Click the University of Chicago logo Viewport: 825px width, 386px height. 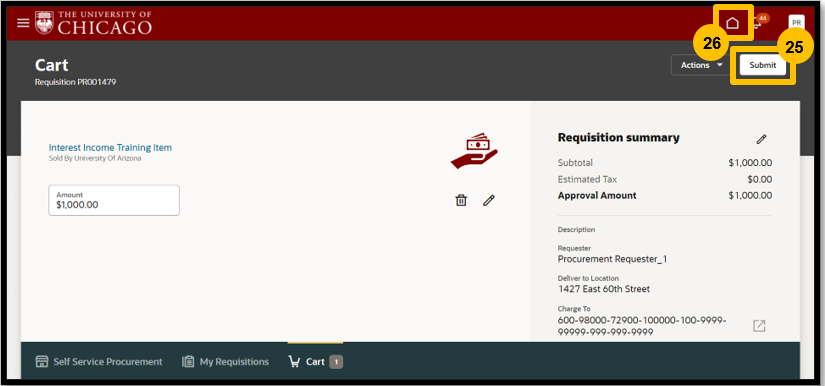point(94,23)
